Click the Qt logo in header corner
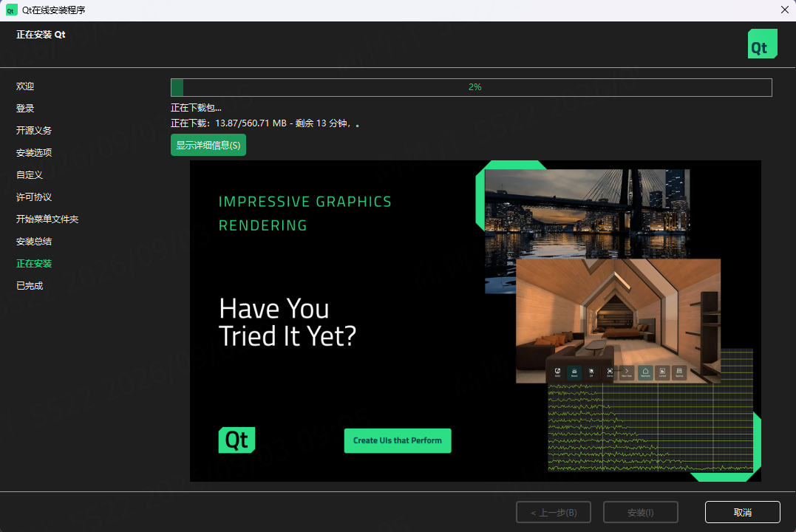 762,44
